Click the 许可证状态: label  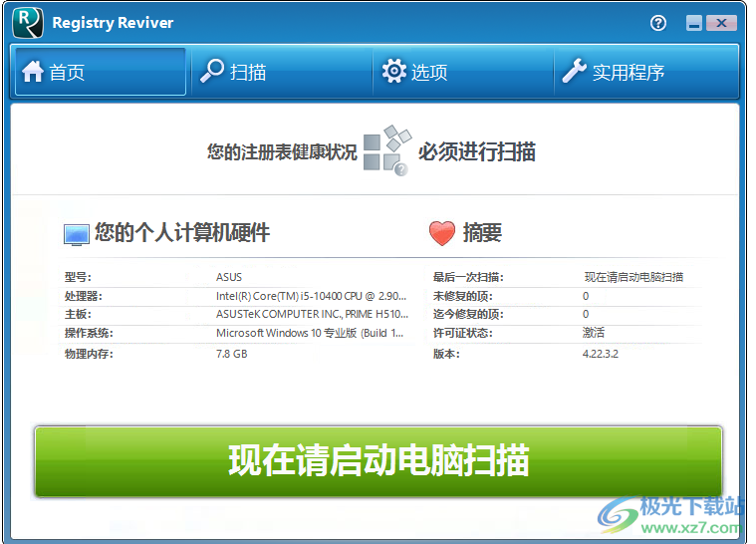point(462,333)
